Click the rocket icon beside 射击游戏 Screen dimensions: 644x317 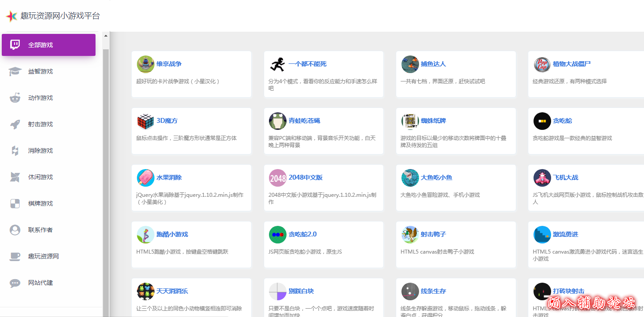coord(15,124)
